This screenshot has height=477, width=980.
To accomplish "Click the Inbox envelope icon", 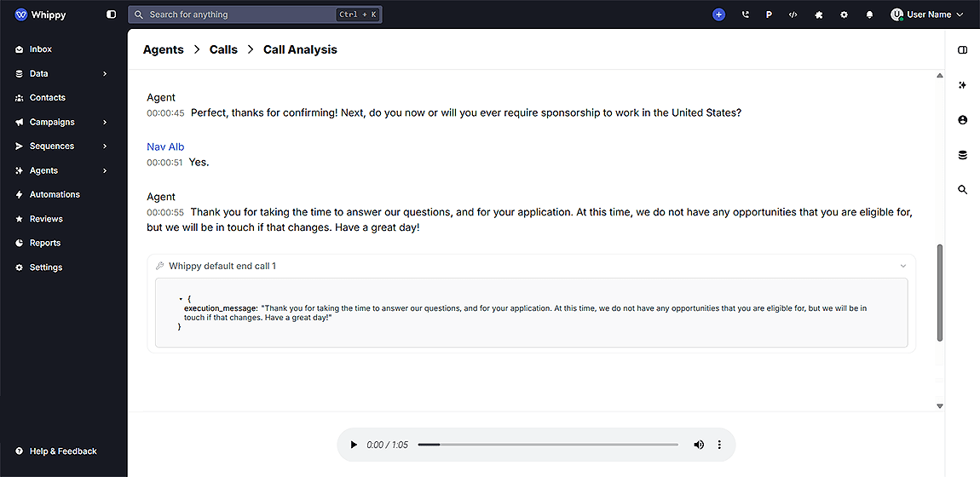I will pos(20,49).
